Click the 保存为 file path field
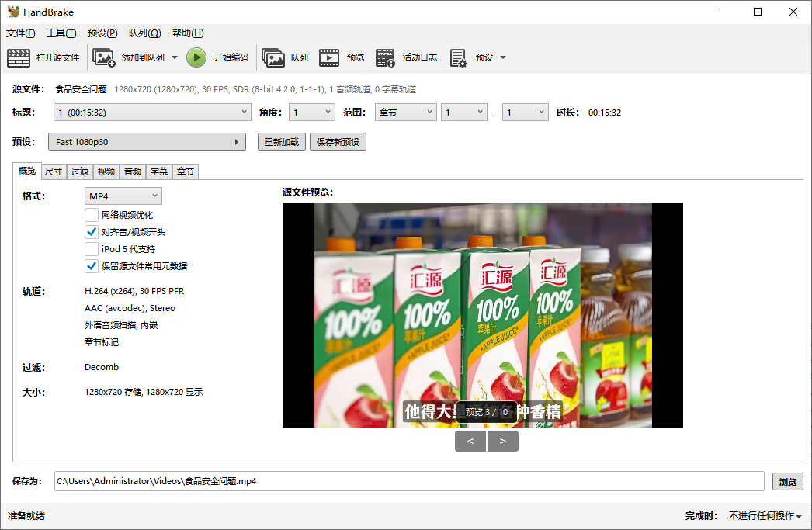The height and width of the screenshot is (530, 812). click(x=409, y=481)
